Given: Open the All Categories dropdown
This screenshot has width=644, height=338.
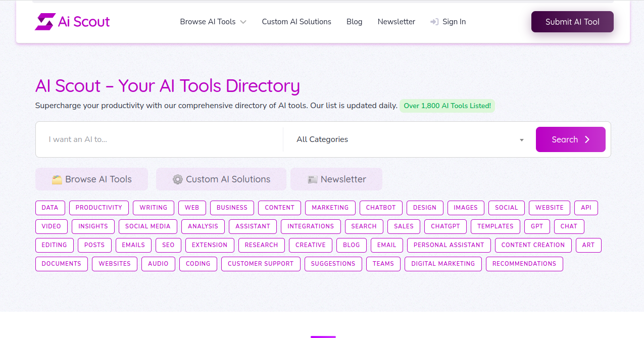Looking at the screenshot, I should pos(410,139).
